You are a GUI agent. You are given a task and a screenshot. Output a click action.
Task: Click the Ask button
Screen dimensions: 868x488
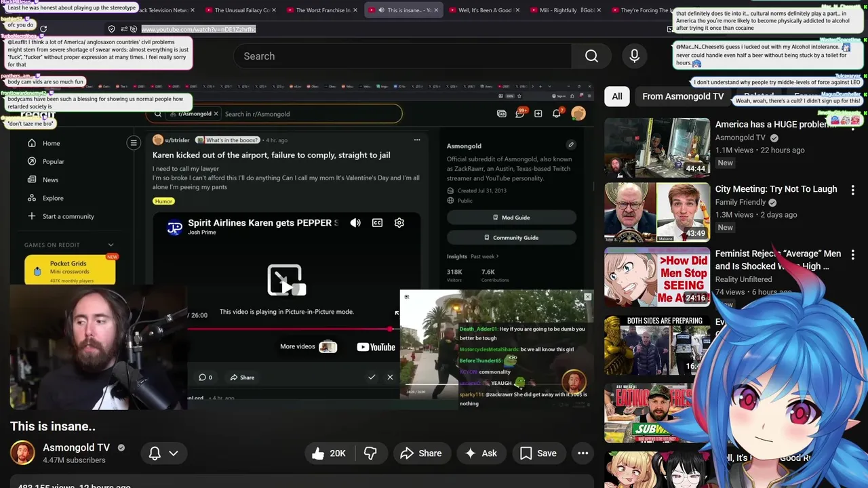tap(481, 453)
